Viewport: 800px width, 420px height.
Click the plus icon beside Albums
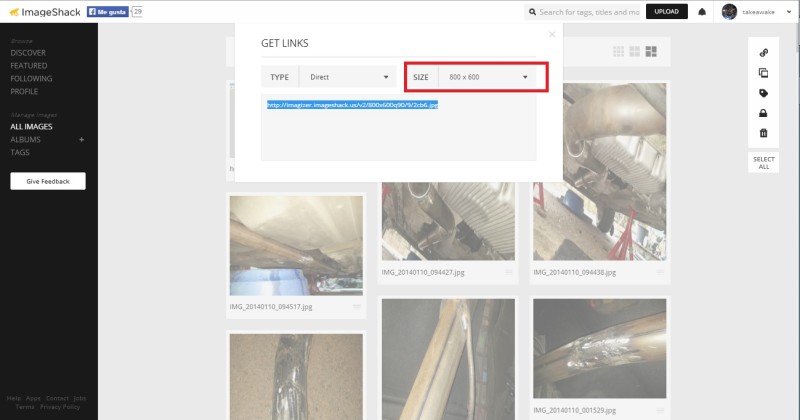[x=82, y=140]
